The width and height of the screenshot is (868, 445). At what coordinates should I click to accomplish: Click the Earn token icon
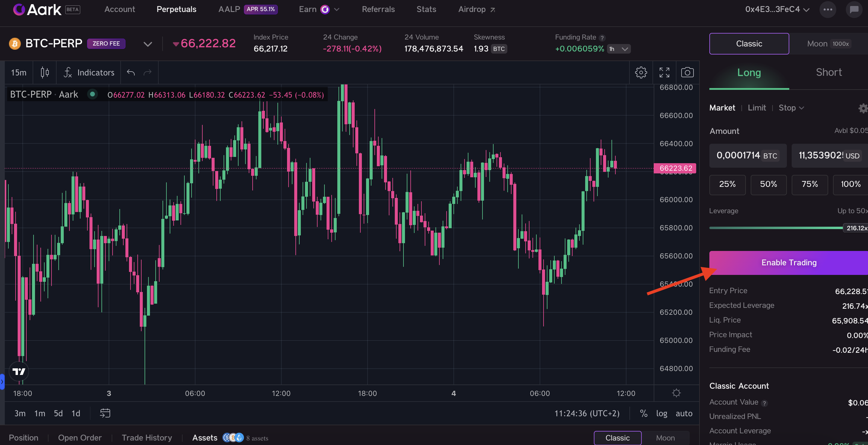coord(325,10)
